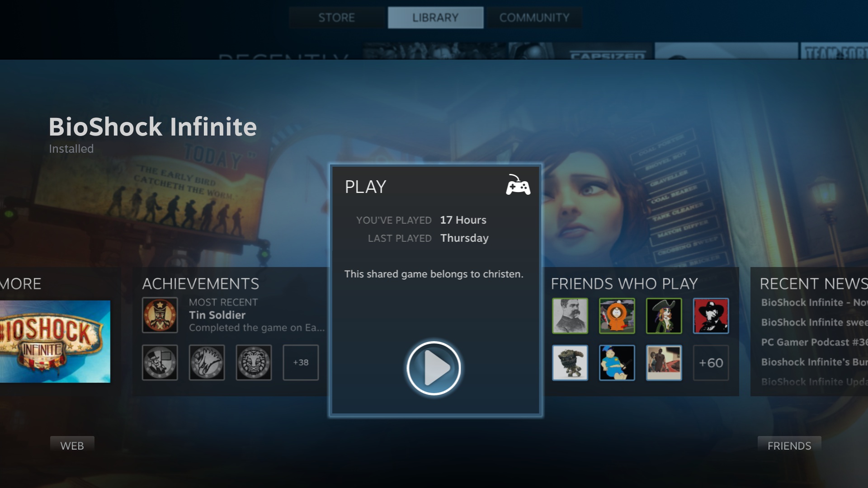Screen dimensions: 868x488
Task: Click the fourth achievement icon in the row
Action: [x=301, y=362]
